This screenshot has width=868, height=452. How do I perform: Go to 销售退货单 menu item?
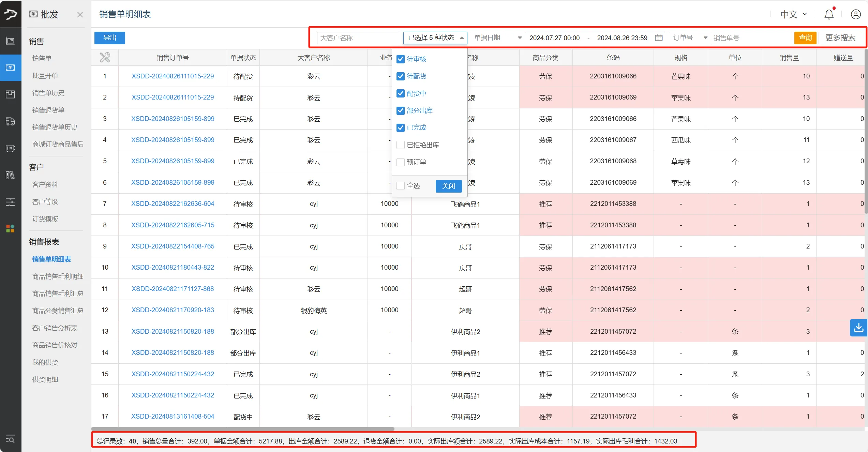click(x=48, y=110)
